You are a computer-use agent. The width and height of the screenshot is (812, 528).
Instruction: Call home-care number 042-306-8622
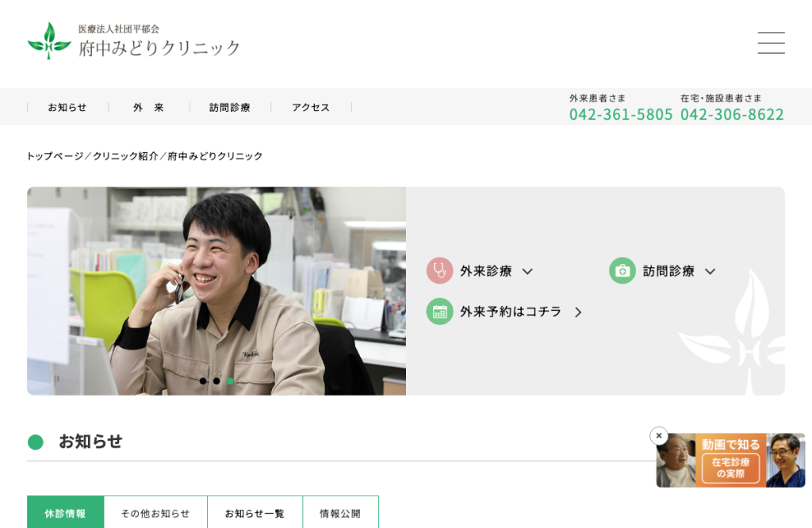[732, 114]
